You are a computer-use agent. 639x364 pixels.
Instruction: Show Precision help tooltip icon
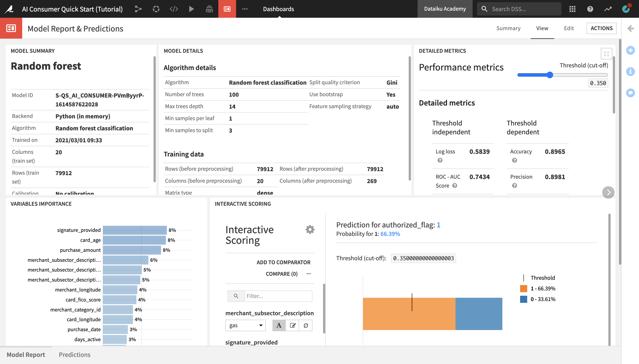point(514,186)
